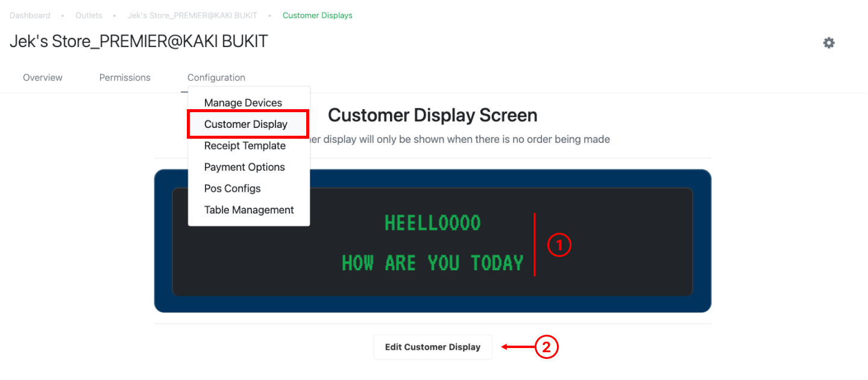This screenshot has width=868, height=380.
Task: Open Receipt Template from Configuration menu
Action: point(245,145)
